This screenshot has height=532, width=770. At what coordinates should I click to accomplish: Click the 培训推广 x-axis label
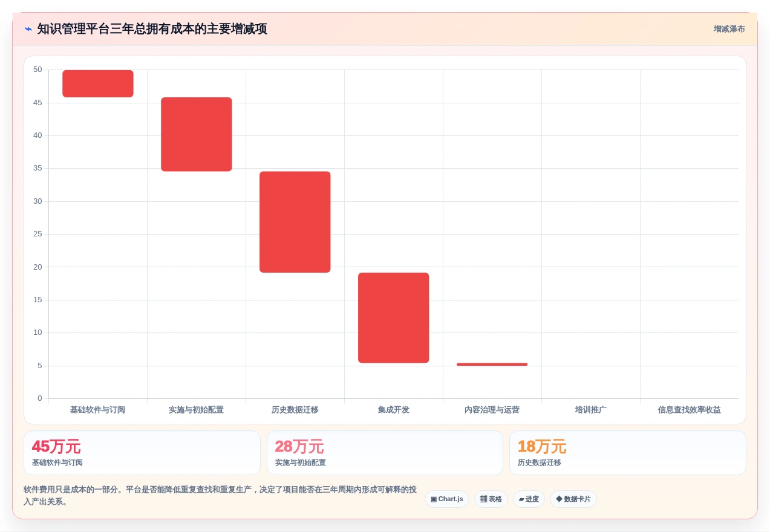[591, 410]
